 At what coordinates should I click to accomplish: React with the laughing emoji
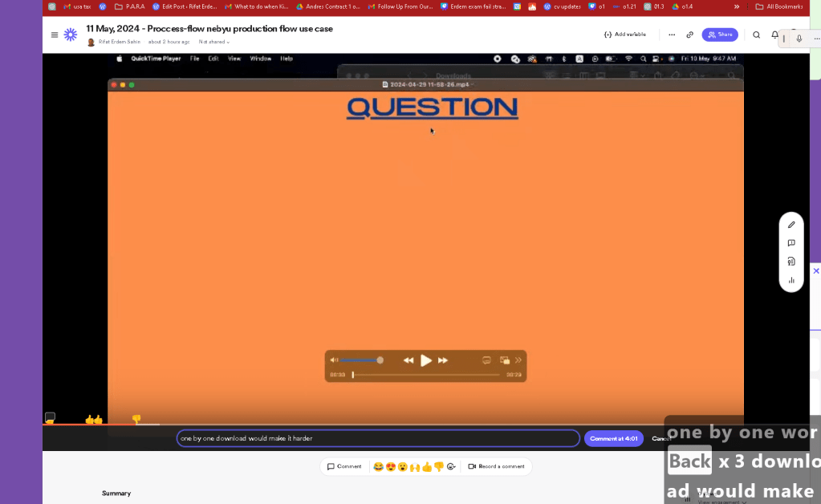[x=378, y=466]
